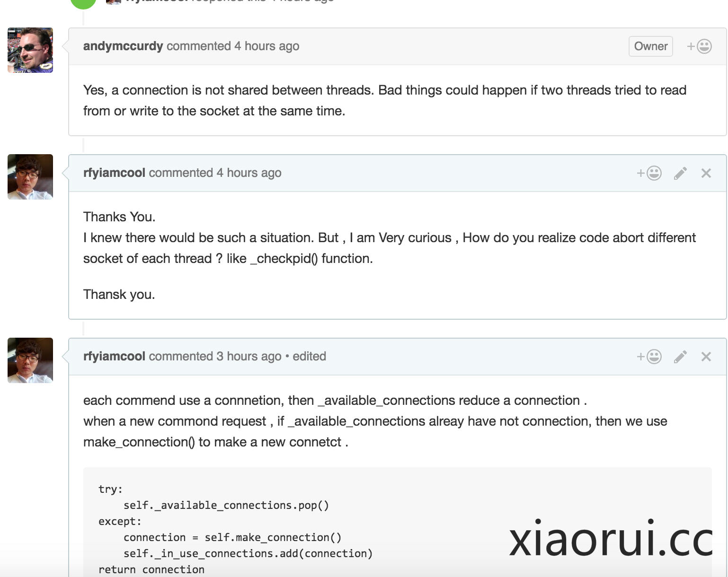Click andymccurdy's '4 hours ago' timestamp
728x577 pixels.
267,46
